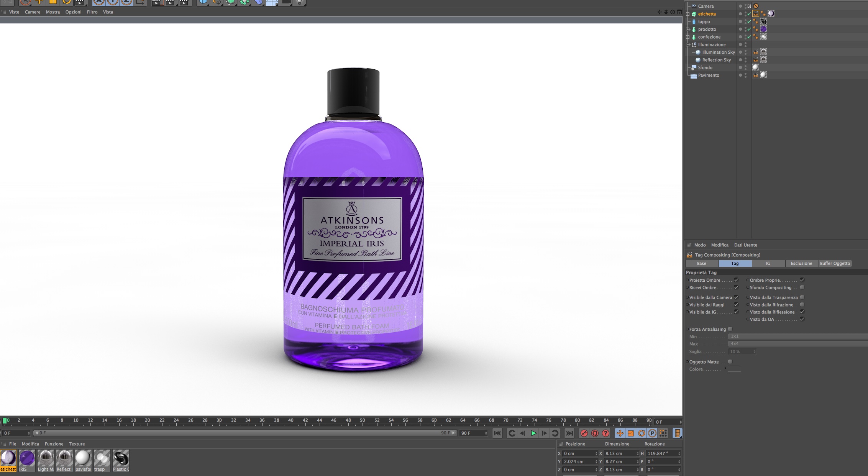868x476 pixels.
Task: Open the Buffer Oggetto tab
Action: click(x=835, y=263)
